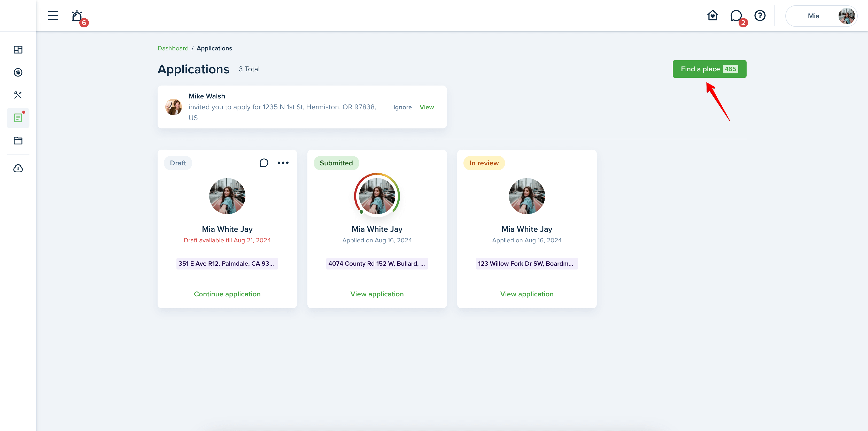Click Mia White Jay name on Submitted card
Viewport: 868px width, 431px height.
point(377,229)
